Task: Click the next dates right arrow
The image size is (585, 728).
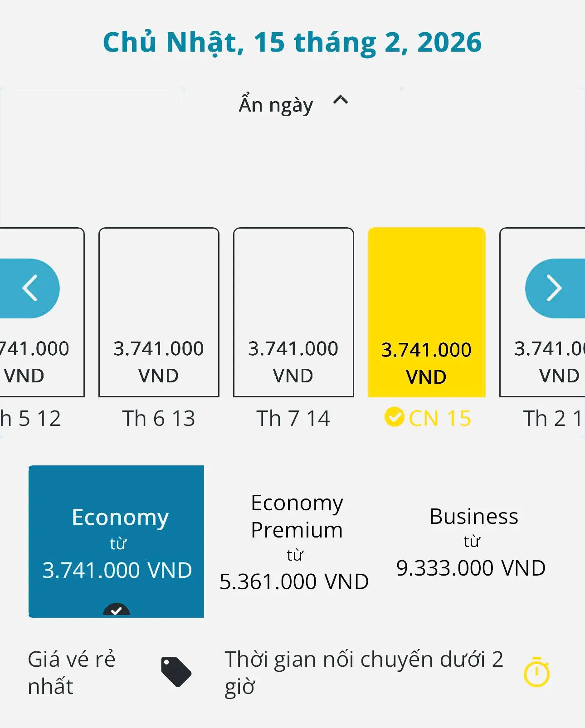Action: pyautogui.click(x=554, y=288)
